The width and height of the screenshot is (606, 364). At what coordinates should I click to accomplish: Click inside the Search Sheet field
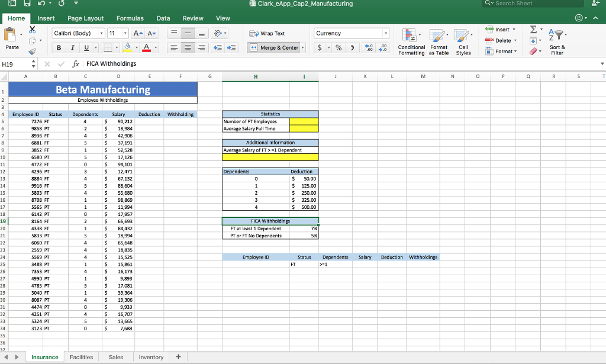pos(533,4)
